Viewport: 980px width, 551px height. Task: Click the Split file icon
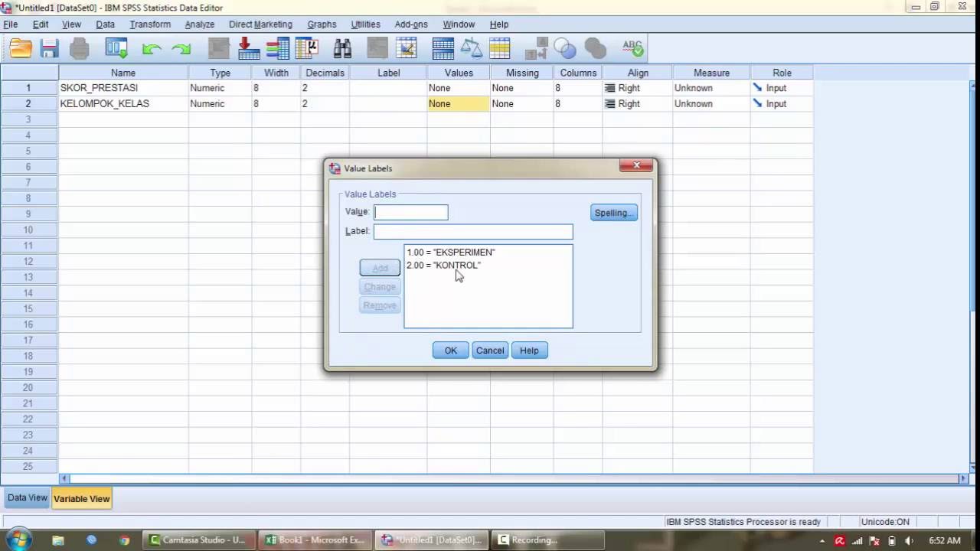coord(443,49)
